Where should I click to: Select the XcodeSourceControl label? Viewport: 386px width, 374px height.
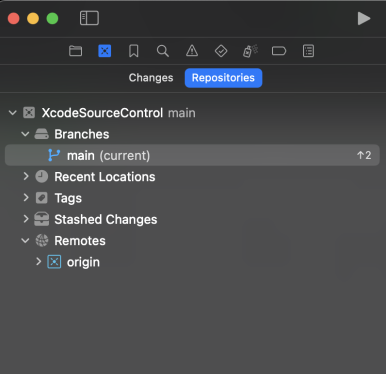102,113
